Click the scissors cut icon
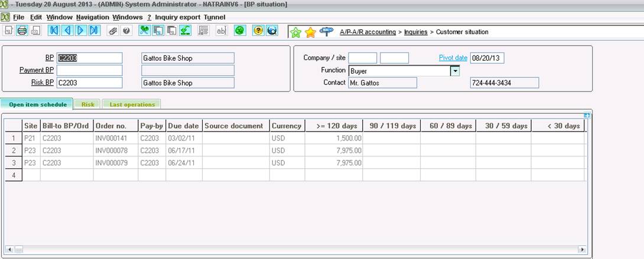Screen dimensions: 644x259 click(144, 31)
